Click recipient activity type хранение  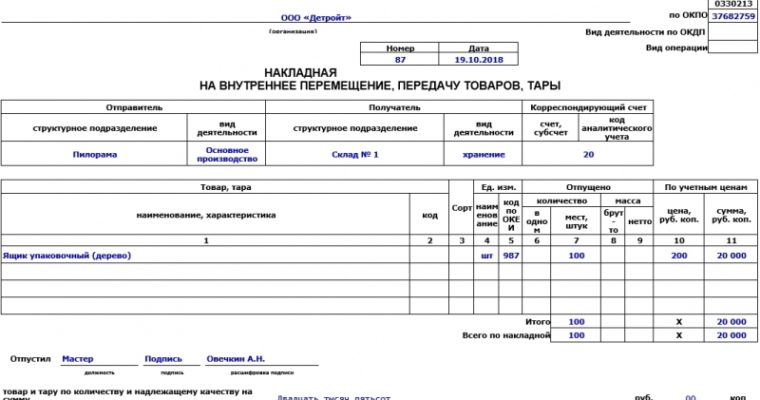pos(484,155)
